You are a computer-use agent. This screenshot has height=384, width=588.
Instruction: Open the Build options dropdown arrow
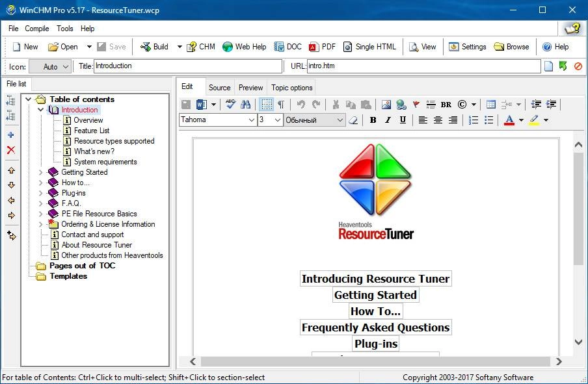(180, 47)
